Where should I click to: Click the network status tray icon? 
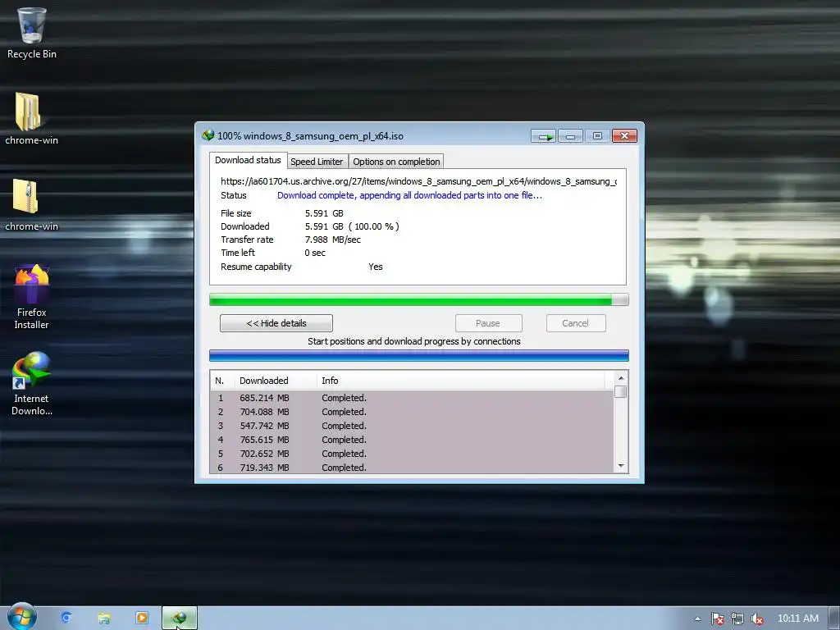[x=737, y=619]
